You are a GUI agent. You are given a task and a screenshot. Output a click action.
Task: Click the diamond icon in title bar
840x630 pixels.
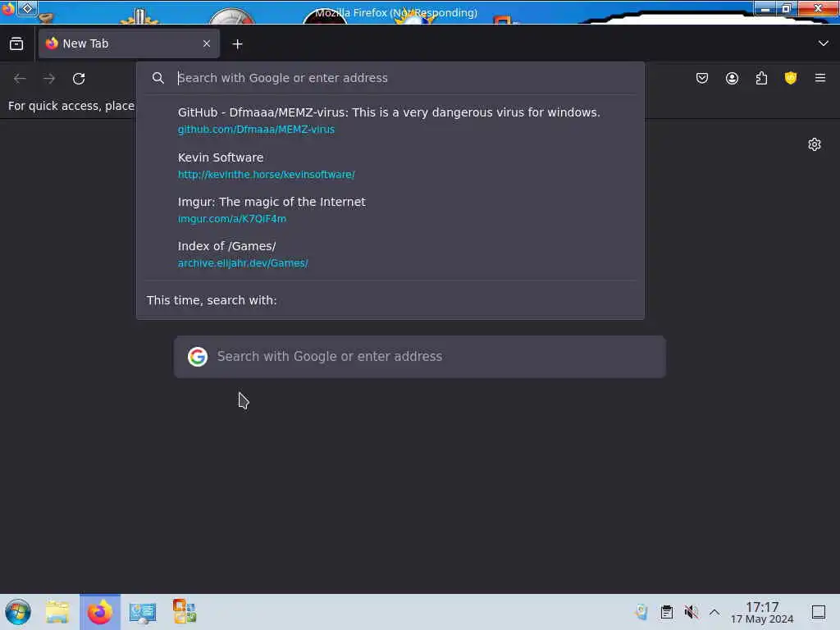pyautogui.click(x=27, y=8)
